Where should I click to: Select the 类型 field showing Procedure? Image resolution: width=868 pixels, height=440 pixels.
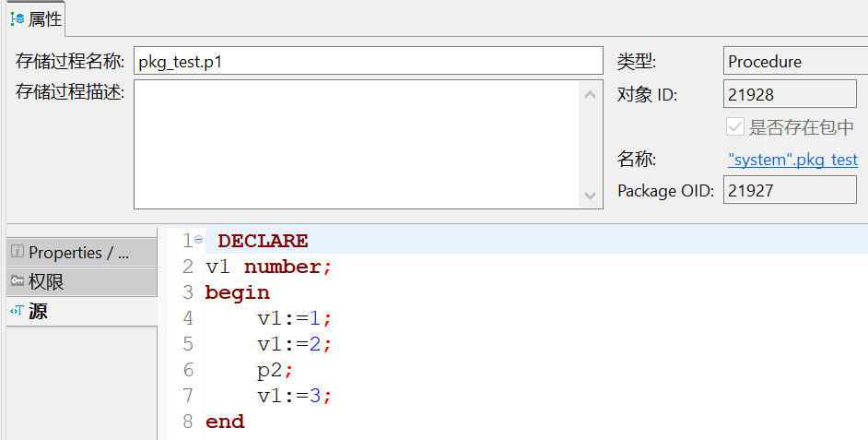click(x=794, y=62)
